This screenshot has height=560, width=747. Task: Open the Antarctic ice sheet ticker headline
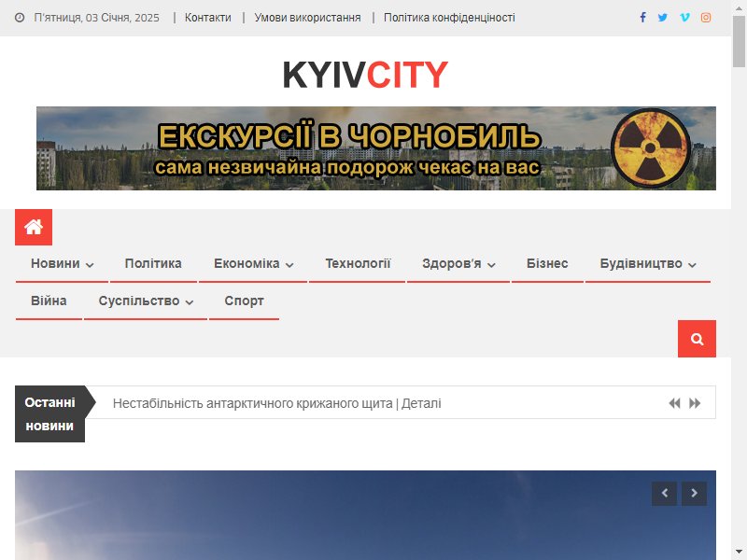[276, 403]
